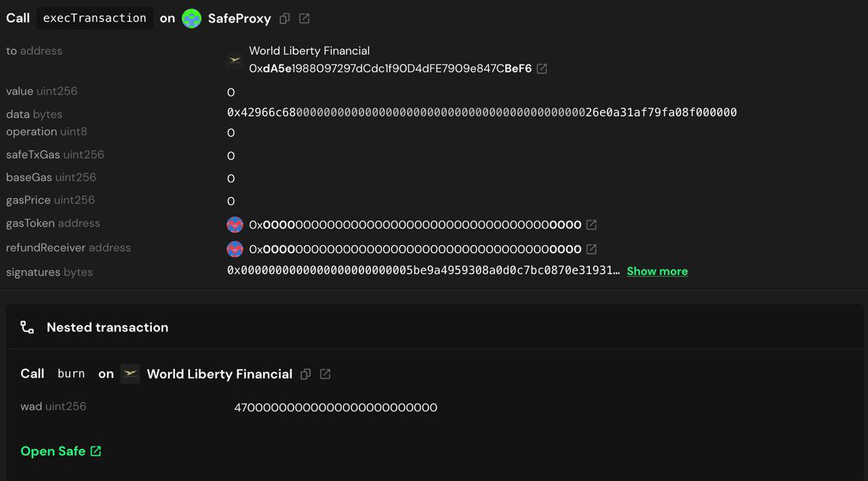Click the refundReceiver address identicon

point(235,249)
